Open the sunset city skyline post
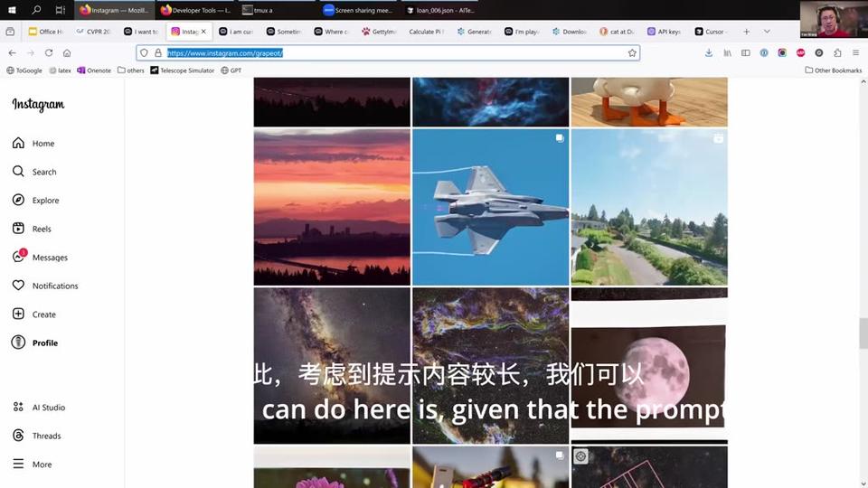 pos(332,208)
